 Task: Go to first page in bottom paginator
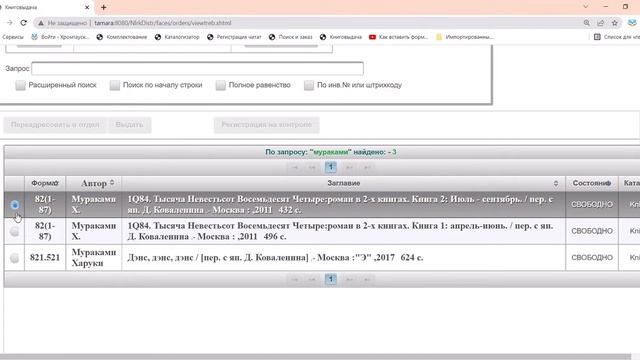tap(295, 280)
